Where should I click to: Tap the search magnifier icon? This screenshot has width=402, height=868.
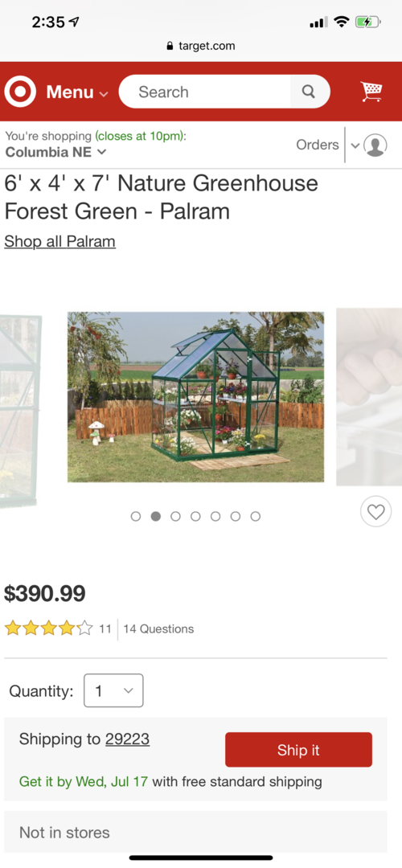tap(309, 92)
